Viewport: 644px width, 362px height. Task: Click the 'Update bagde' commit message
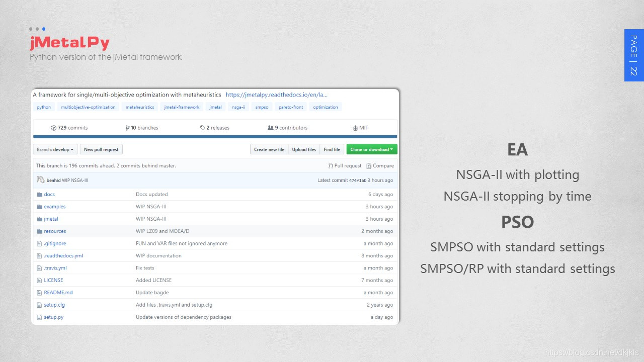click(152, 293)
